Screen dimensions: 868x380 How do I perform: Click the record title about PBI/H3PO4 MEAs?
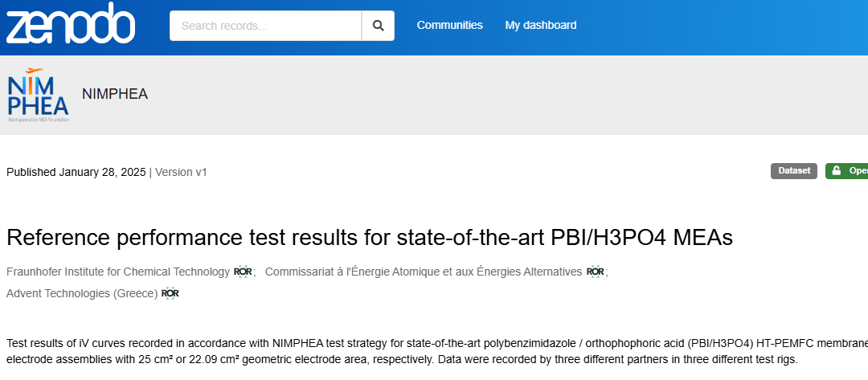370,238
